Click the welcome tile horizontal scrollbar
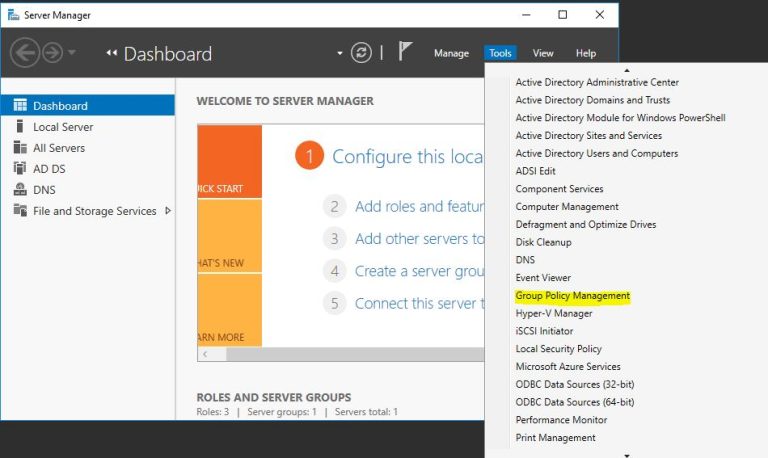 click(340, 354)
